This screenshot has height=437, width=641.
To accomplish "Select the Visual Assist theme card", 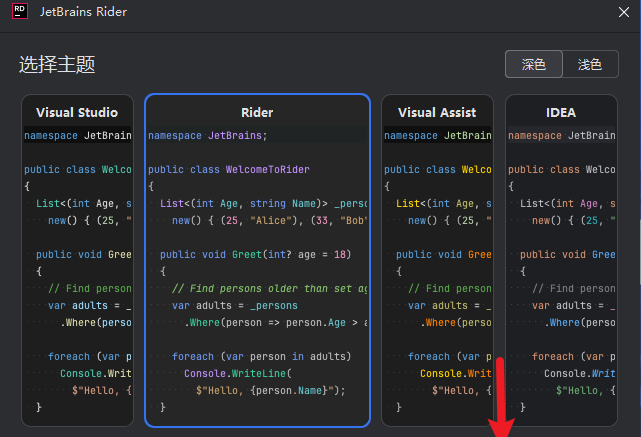I will pyautogui.click(x=437, y=260).
